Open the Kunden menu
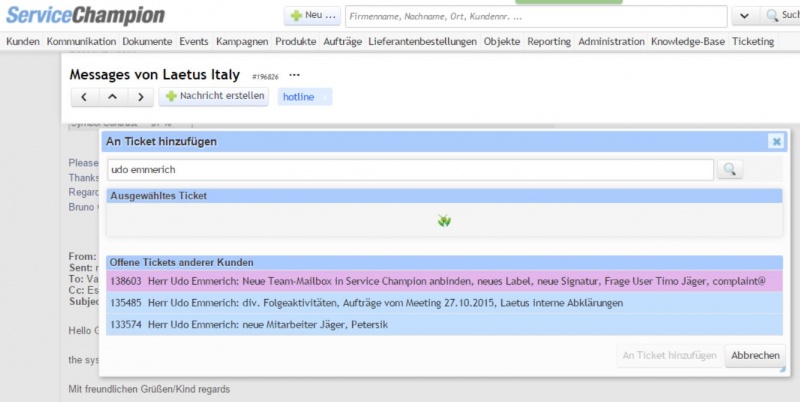This screenshot has width=800, height=402. (x=22, y=42)
